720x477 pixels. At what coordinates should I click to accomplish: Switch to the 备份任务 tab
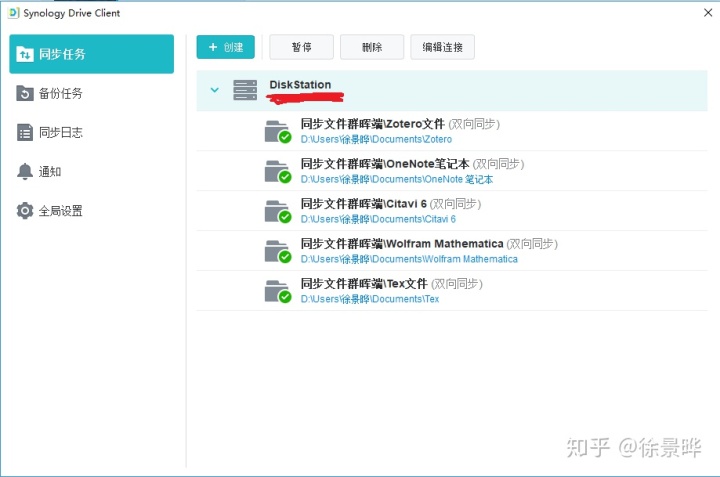click(60, 93)
